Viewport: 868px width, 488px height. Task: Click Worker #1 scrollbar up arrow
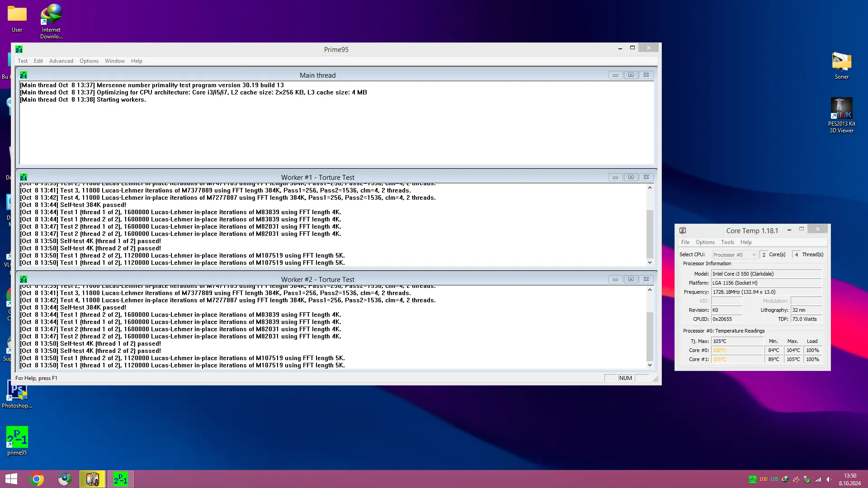pos(650,188)
